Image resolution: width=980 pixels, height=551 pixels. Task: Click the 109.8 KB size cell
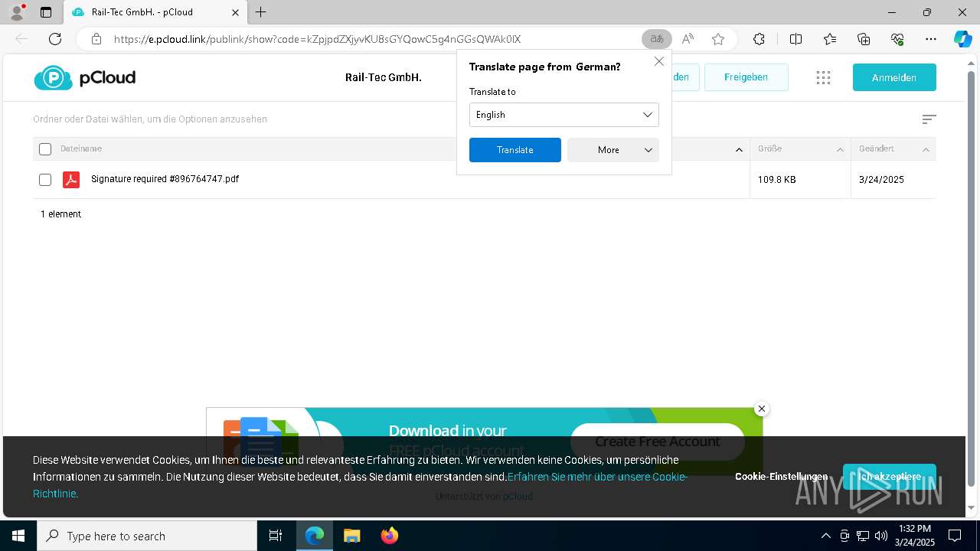776,180
